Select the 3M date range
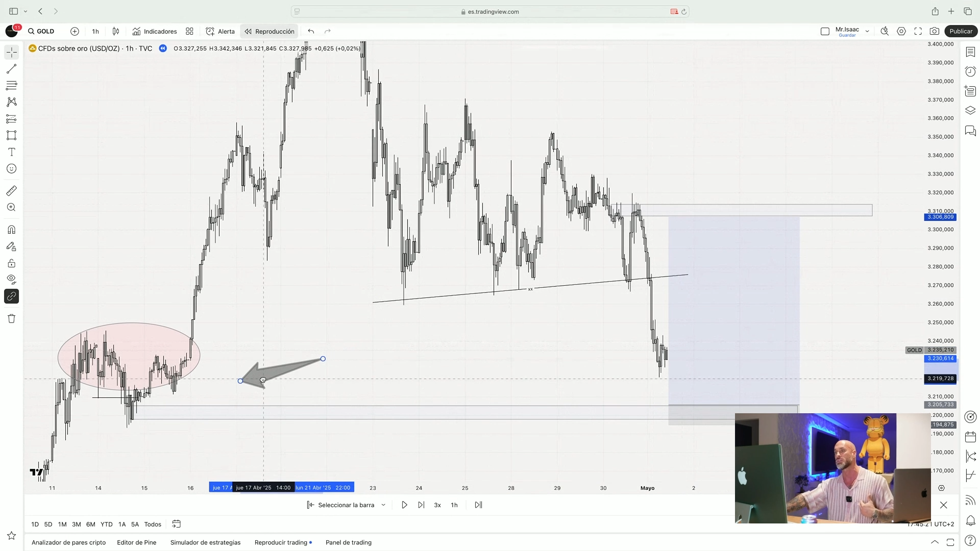 point(77,524)
